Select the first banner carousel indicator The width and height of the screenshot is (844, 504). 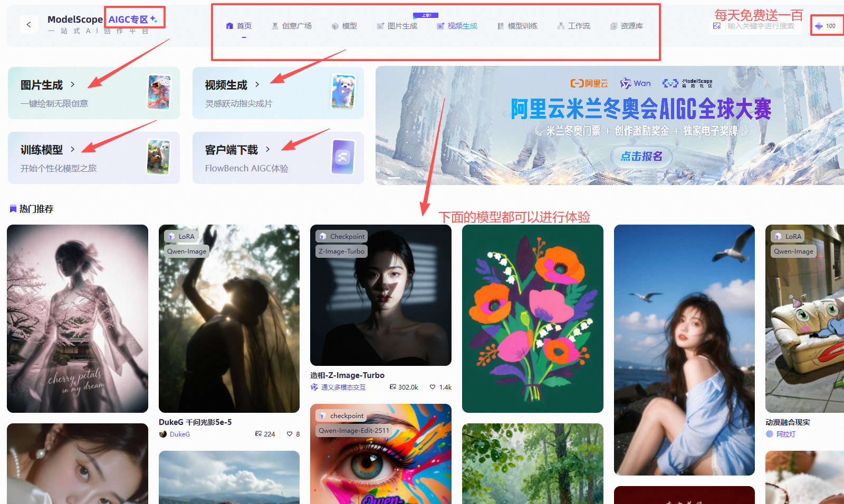pyautogui.click(x=394, y=178)
